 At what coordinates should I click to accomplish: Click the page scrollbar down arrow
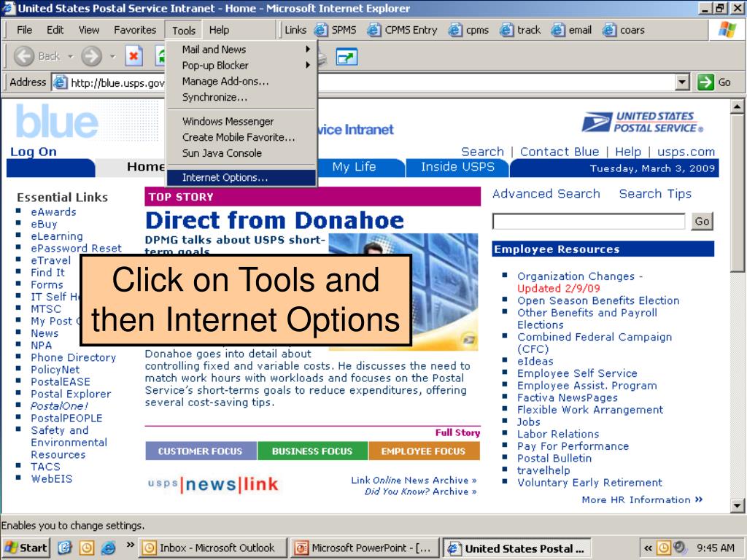click(737, 506)
